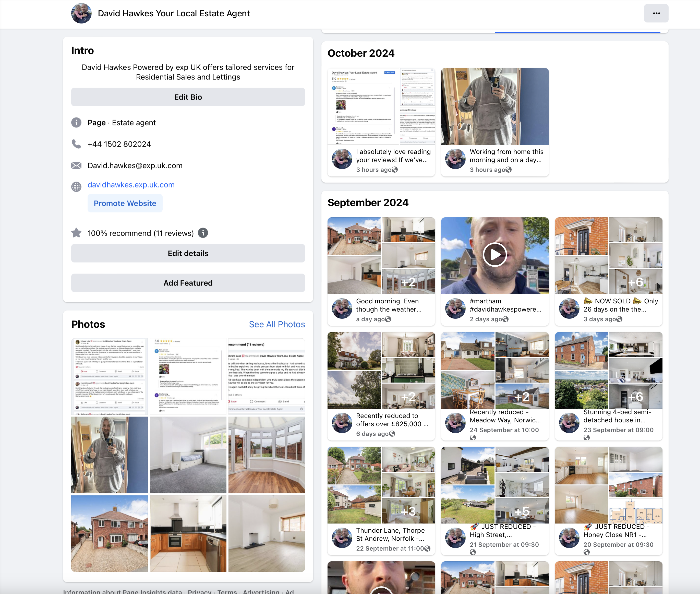
Task: Play the #martham video post
Action: click(x=495, y=255)
